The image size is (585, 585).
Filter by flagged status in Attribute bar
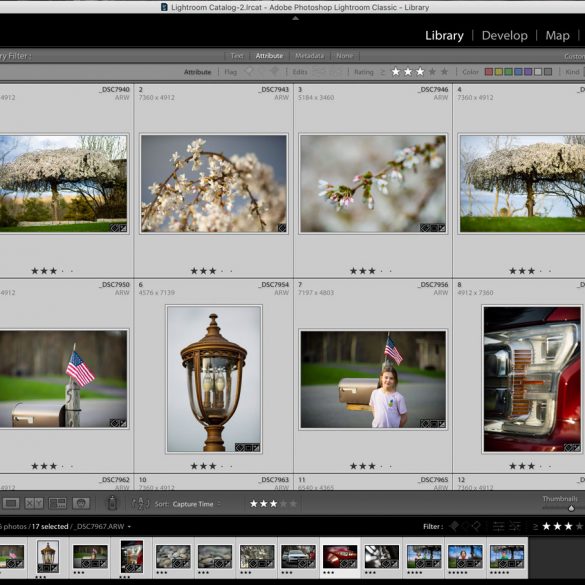(x=250, y=72)
